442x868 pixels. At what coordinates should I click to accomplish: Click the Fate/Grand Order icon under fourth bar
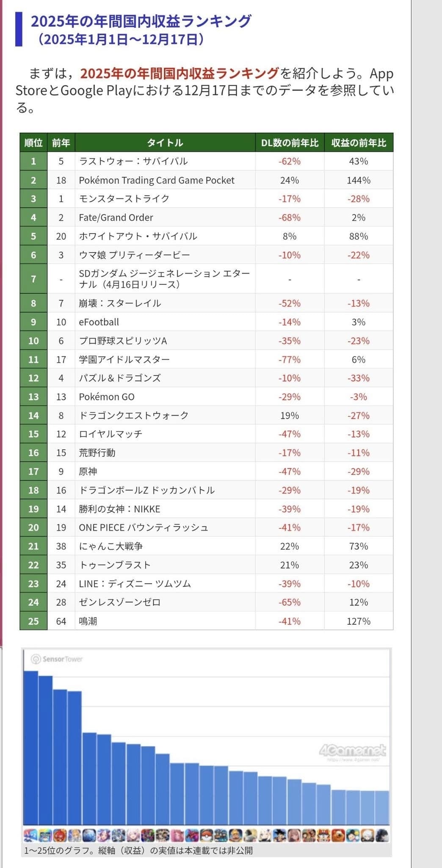75,835
